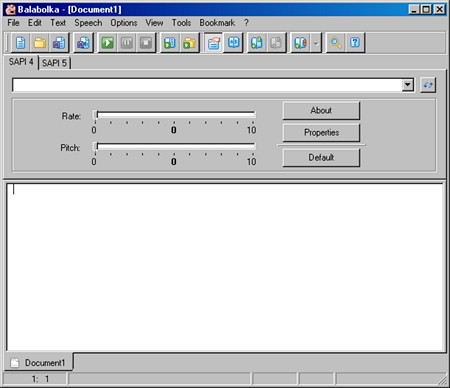Screen dimensions: 450x388
Task: Maximize the Balabolka window
Action: pyautogui.click(x=426, y=9)
